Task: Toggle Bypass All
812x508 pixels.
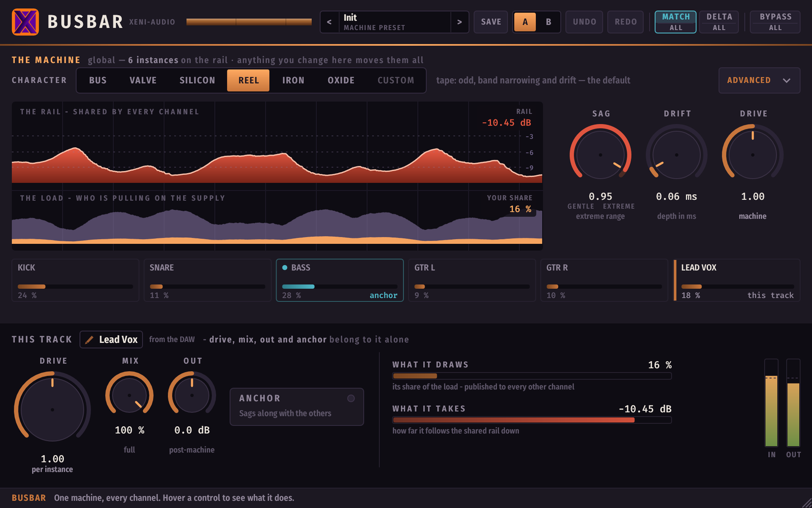Action: click(775, 22)
